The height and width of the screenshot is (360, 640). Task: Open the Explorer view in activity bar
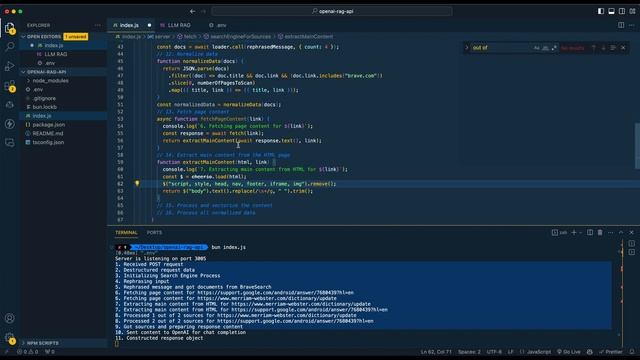click(10, 28)
